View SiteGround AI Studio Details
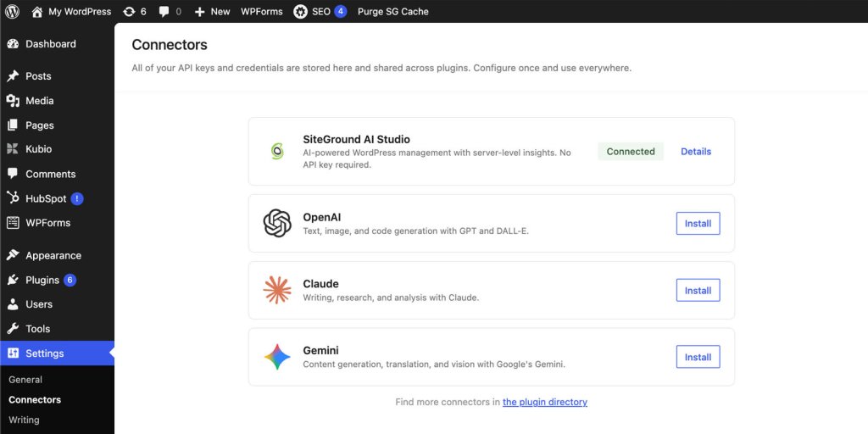Image resolution: width=868 pixels, height=434 pixels. 696,152
